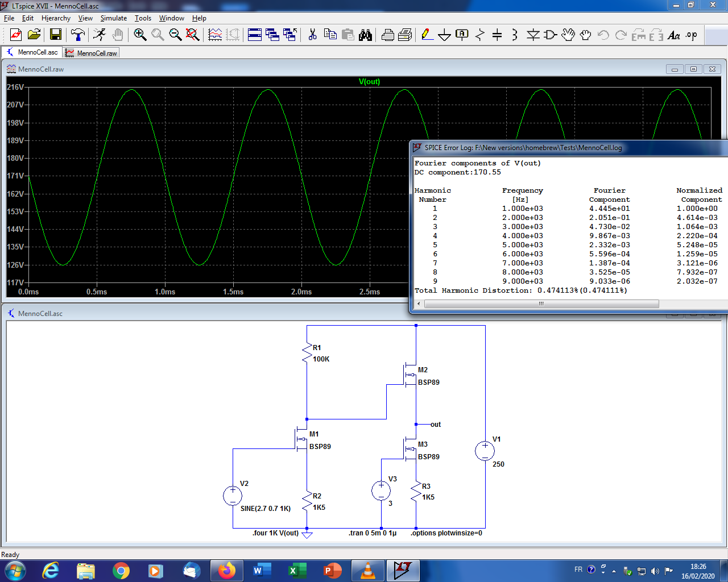Select the Label Net tool

tap(462, 35)
